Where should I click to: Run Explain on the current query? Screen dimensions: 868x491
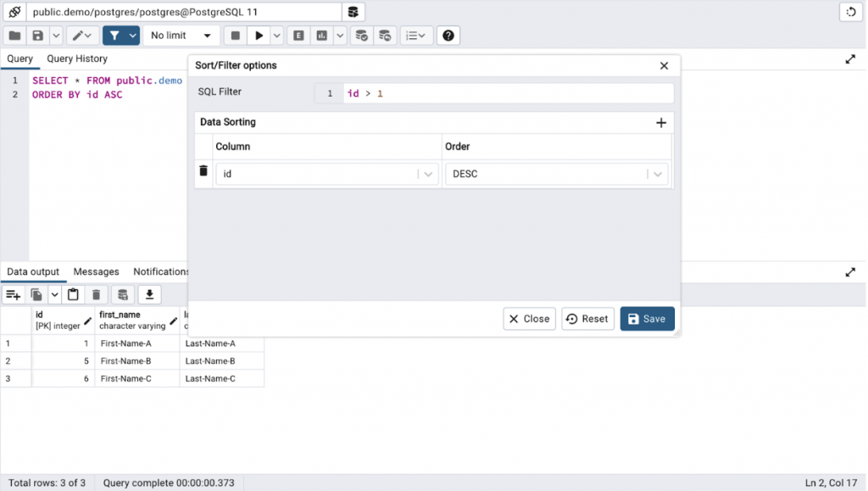298,35
